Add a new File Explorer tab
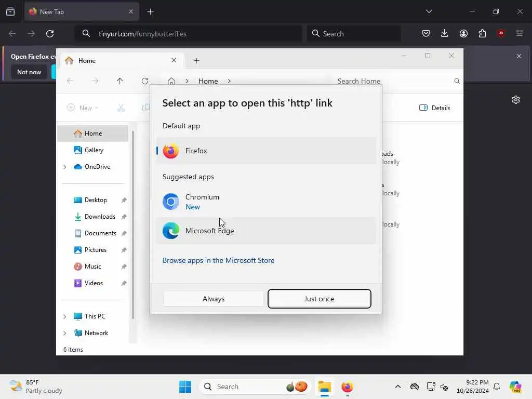The image size is (532, 399). [196, 61]
